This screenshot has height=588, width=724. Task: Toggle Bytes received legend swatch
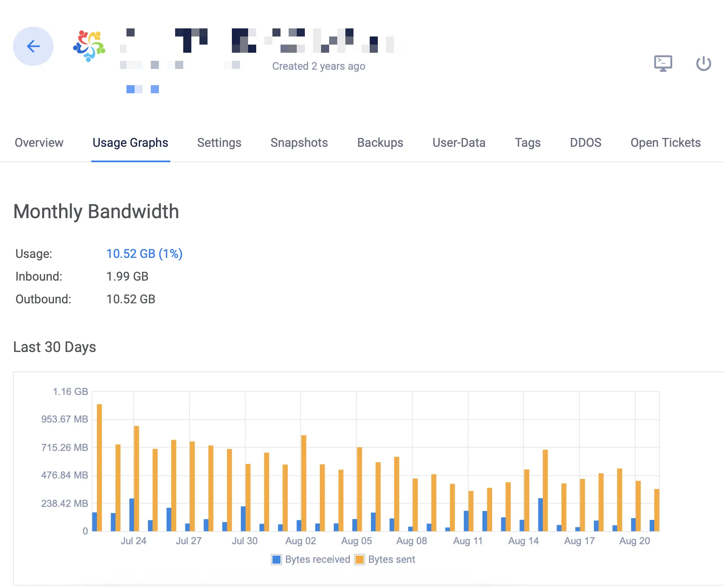[276, 560]
